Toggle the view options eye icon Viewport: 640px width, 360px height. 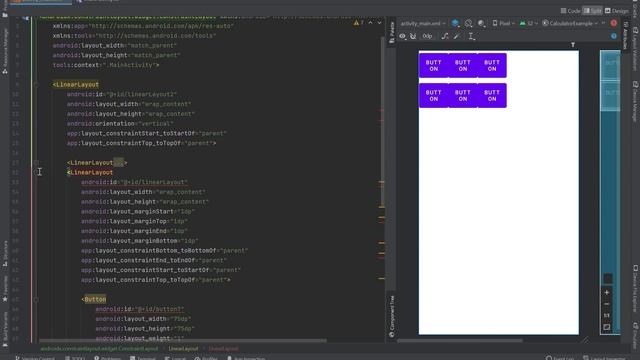(402, 36)
